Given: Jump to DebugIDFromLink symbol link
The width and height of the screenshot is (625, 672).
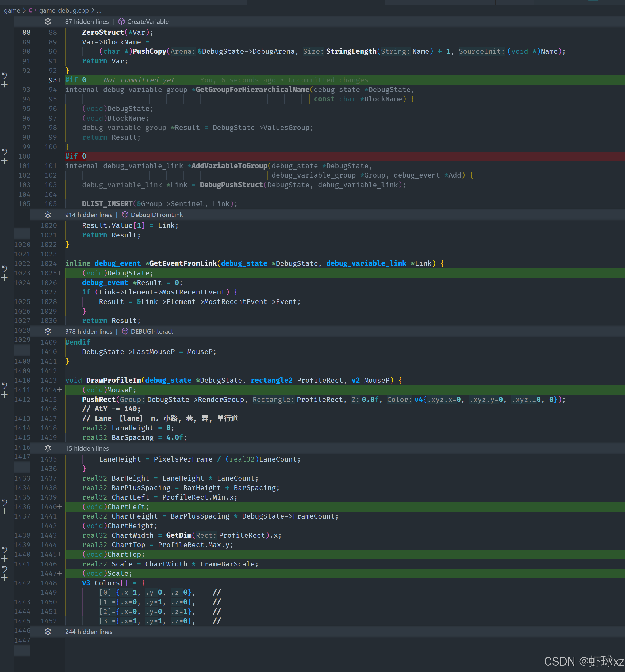Looking at the screenshot, I should pos(156,215).
